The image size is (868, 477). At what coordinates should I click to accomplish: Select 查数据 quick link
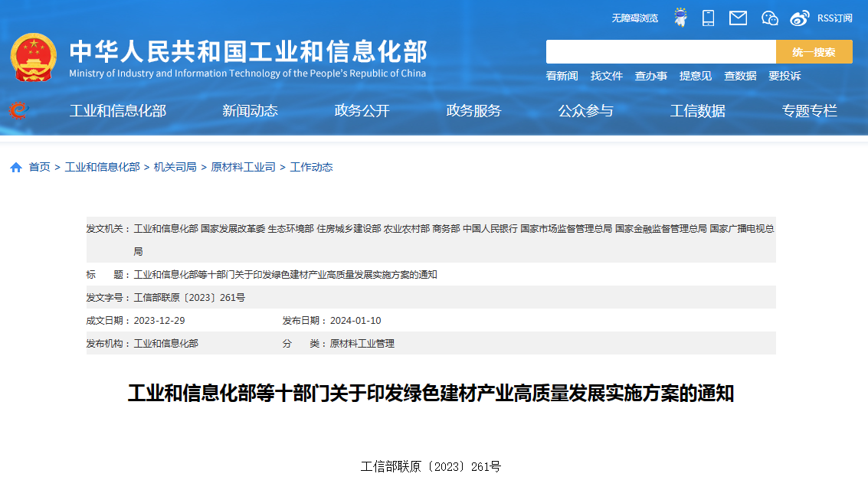coord(740,76)
